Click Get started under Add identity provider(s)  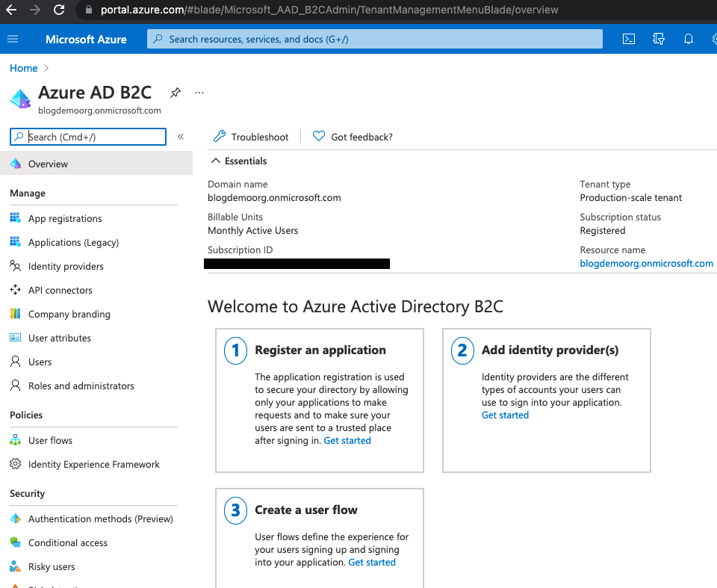tap(505, 415)
